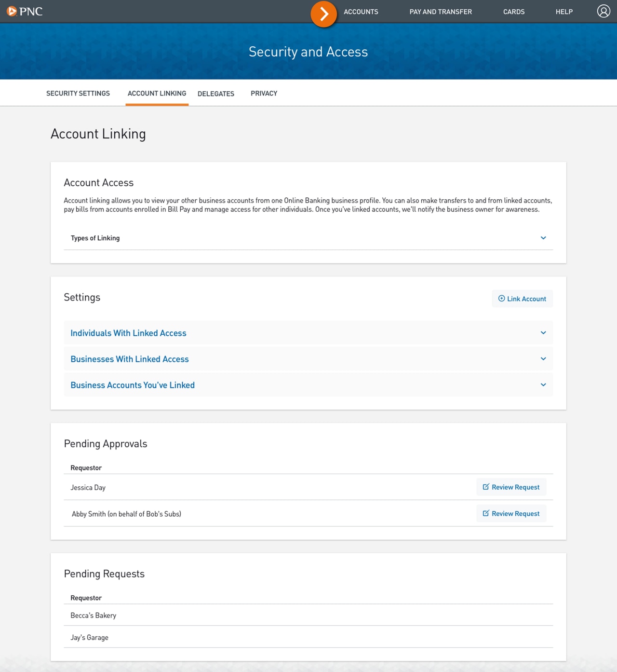Click the plus icon next to Link Account

coord(501,298)
